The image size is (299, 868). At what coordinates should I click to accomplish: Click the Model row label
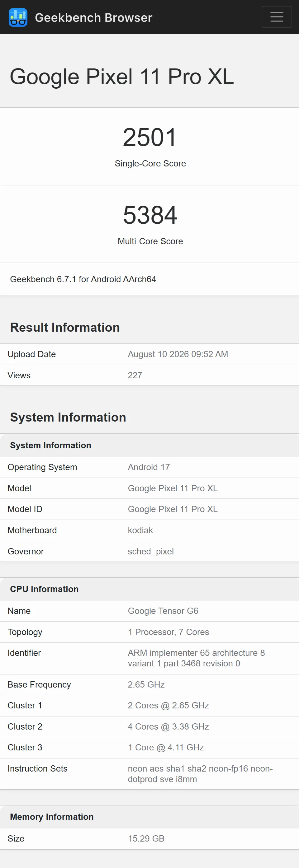tap(19, 488)
